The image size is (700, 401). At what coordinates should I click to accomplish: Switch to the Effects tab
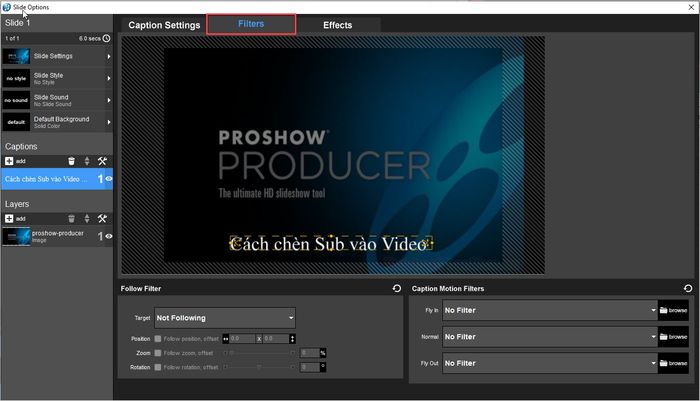pyautogui.click(x=338, y=25)
